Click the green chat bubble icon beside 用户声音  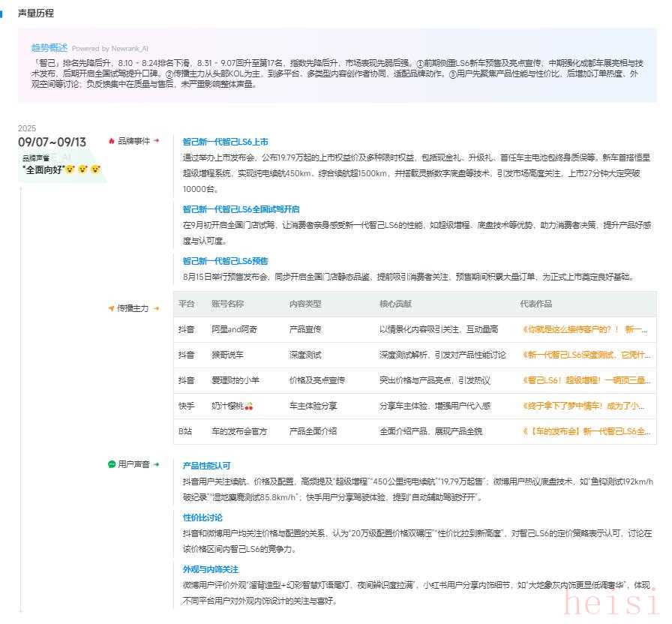pyautogui.click(x=112, y=464)
